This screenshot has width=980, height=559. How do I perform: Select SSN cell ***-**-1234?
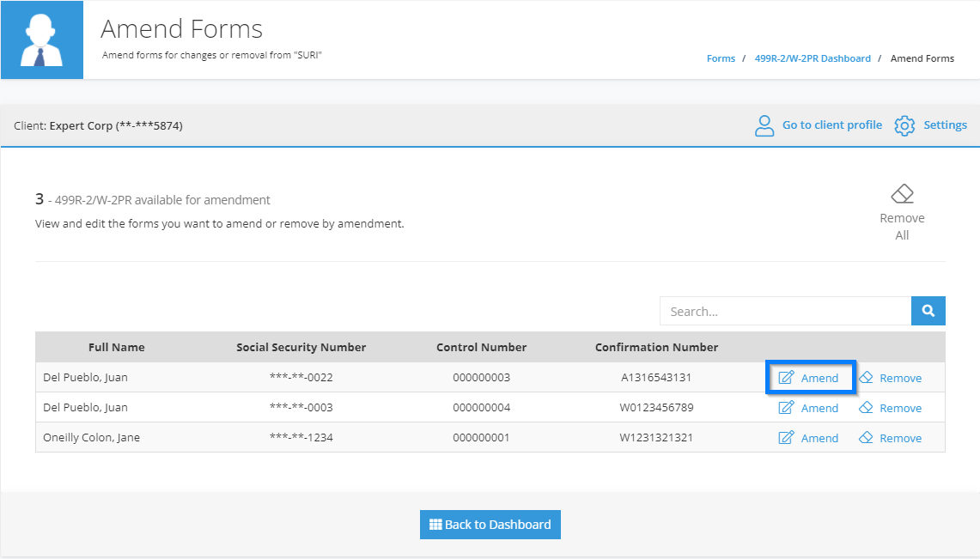[301, 437]
